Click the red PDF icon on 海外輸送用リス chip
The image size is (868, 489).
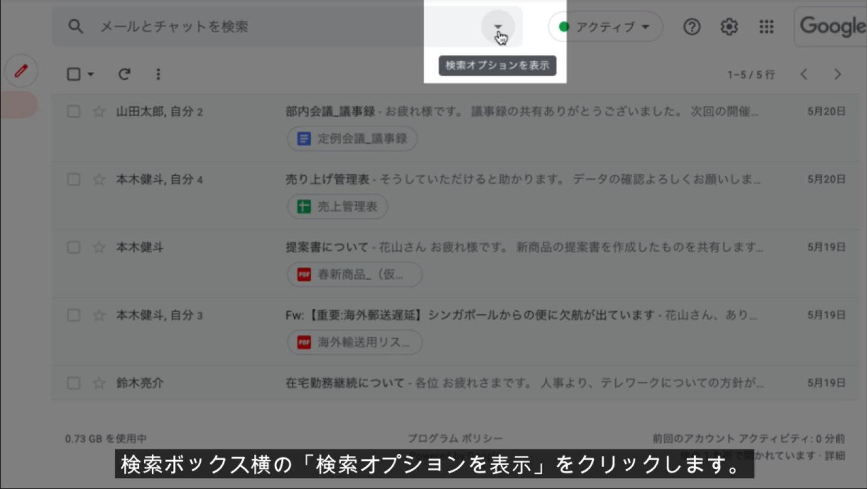tap(304, 343)
